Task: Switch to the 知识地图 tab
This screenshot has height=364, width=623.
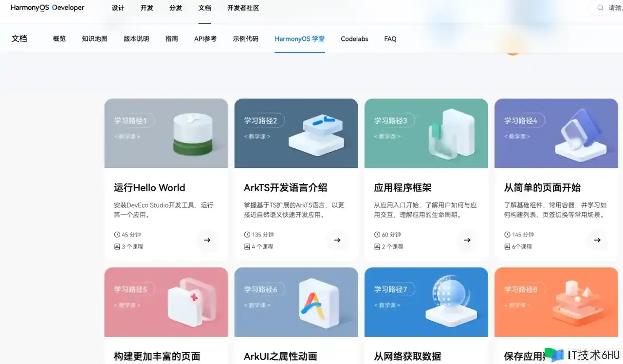Action: pos(94,39)
